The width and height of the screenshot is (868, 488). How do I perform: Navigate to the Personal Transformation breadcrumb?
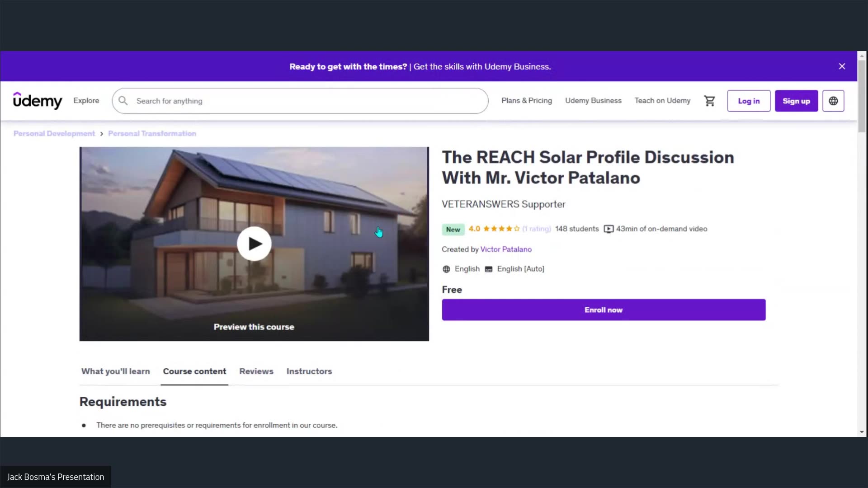click(x=152, y=133)
